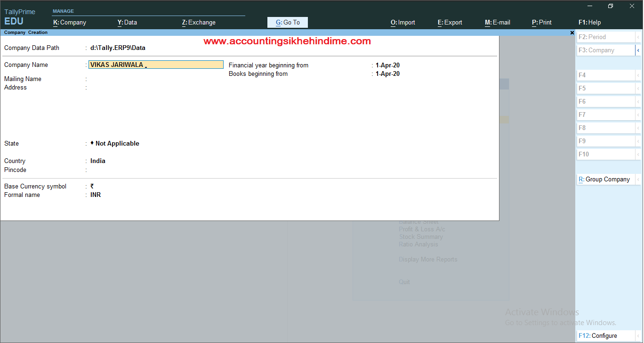Click the F5 sidebar button
This screenshot has width=644, height=343.
click(606, 88)
